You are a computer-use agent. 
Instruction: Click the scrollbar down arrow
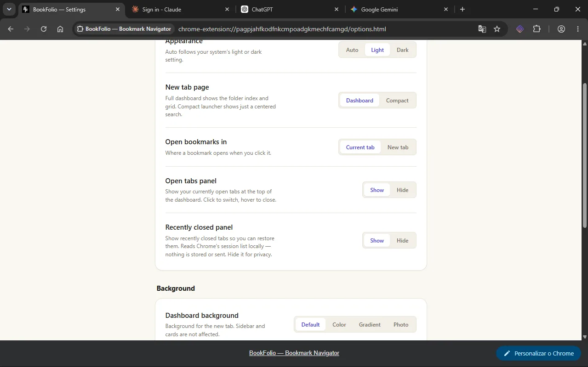[585, 336]
